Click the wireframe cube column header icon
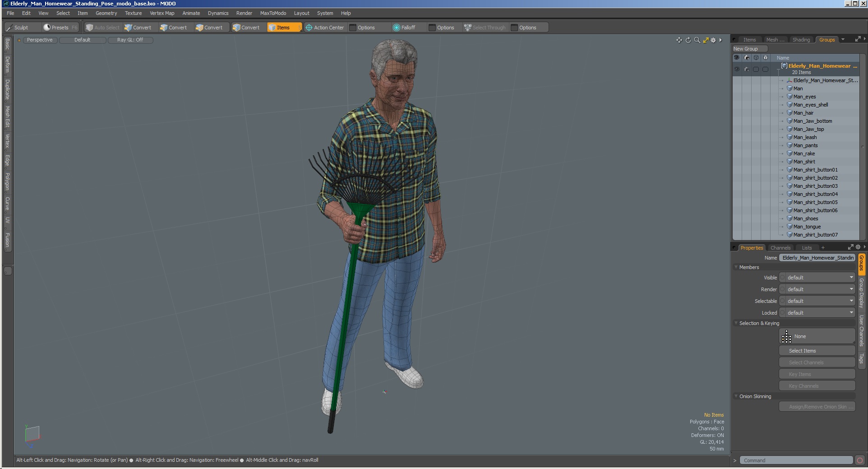The image size is (868, 469). pyautogui.click(x=756, y=58)
